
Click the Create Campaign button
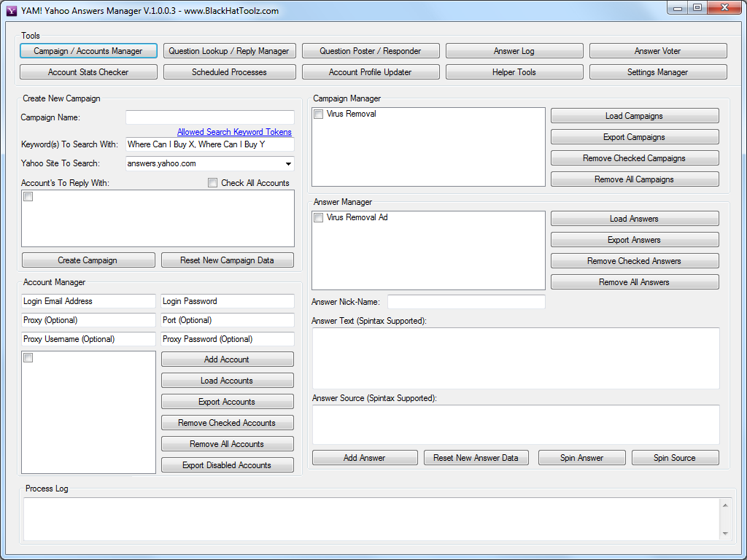click(x=88, y=260)
